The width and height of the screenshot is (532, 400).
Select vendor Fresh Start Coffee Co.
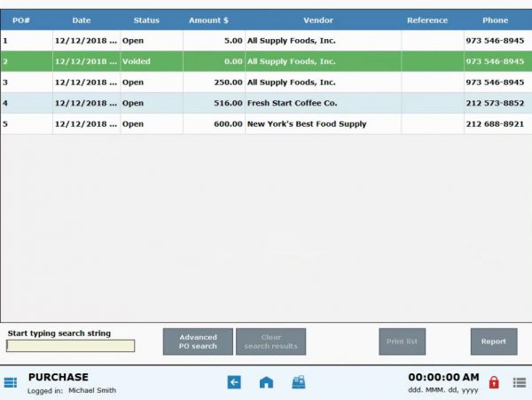(323, 103)
